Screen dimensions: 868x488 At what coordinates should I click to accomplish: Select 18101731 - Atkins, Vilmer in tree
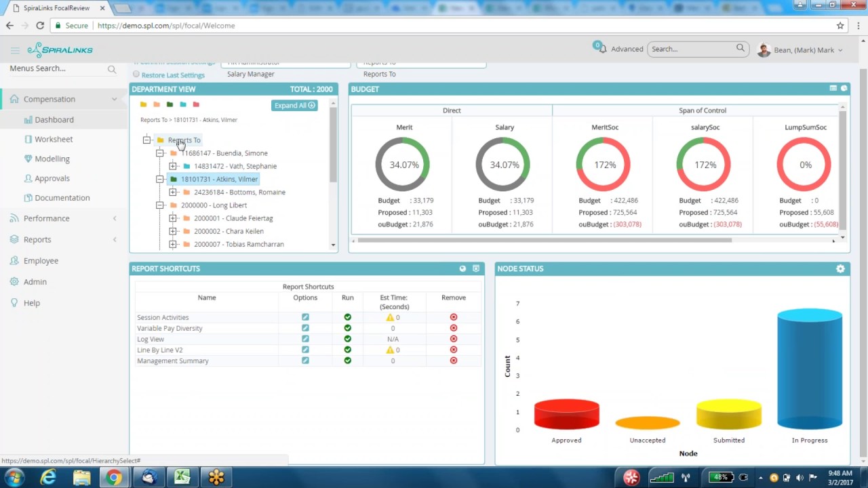point(219,180)
